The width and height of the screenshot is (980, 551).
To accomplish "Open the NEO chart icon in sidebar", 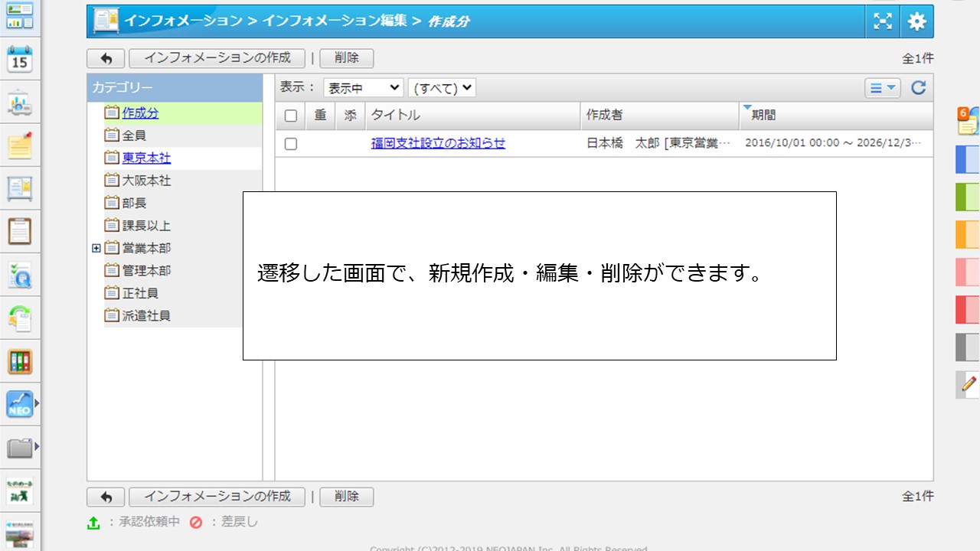I will coord(20,404).
